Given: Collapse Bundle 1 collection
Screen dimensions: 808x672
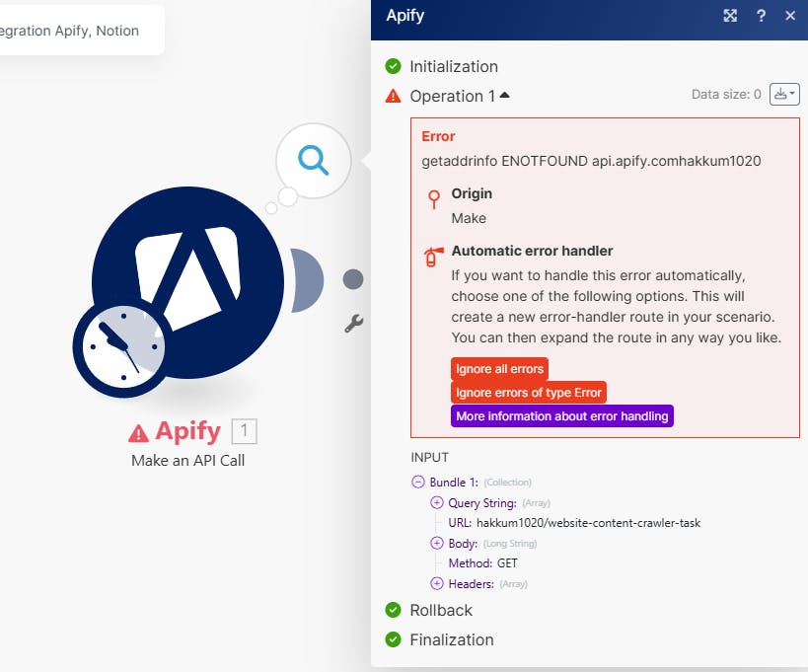Looking at the screenshot, I should click(418, 482).
